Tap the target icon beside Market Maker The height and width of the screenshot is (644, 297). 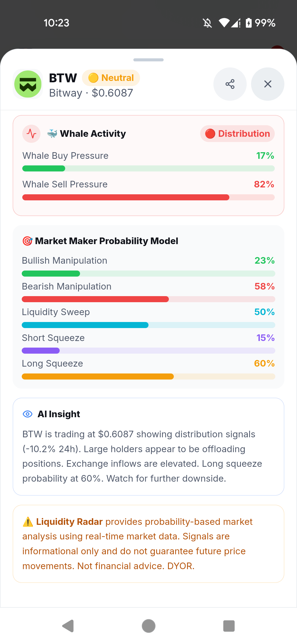tap(27, 241)
